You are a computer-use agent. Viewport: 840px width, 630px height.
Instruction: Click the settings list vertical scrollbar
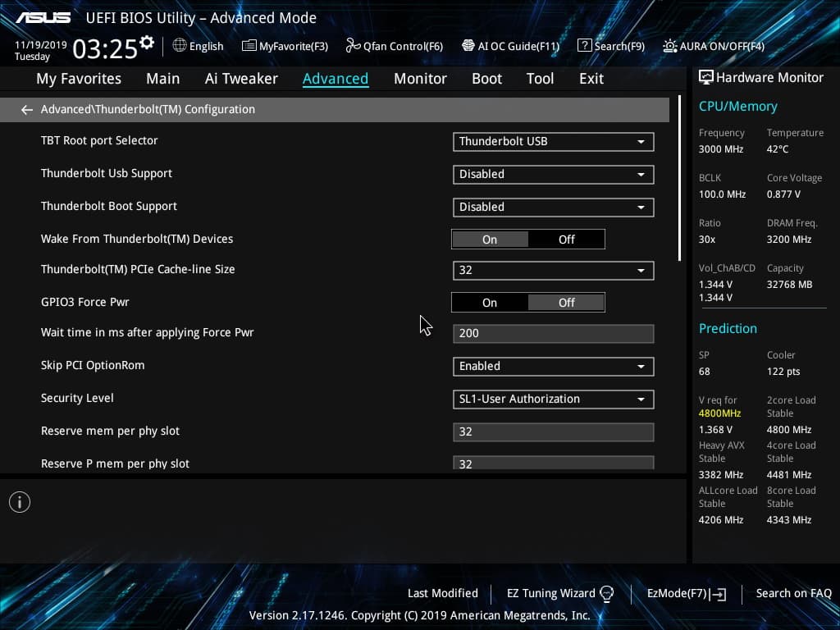[x=679, y=178]
